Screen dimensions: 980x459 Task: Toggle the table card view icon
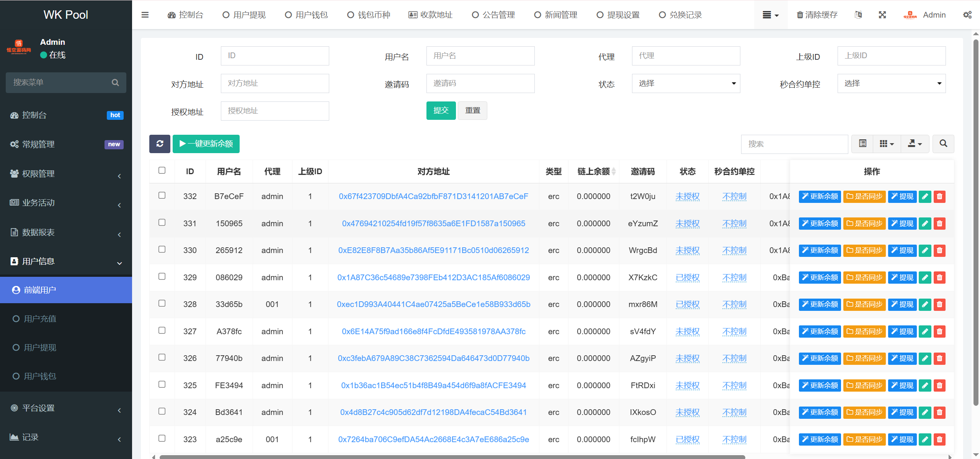(862, 144)
